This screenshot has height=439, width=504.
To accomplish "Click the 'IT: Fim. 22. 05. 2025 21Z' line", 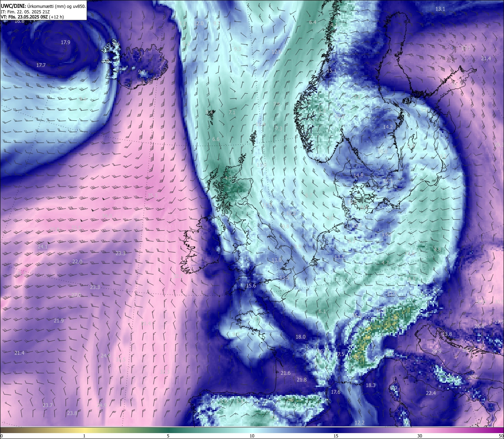I will [x=25, y=12].
